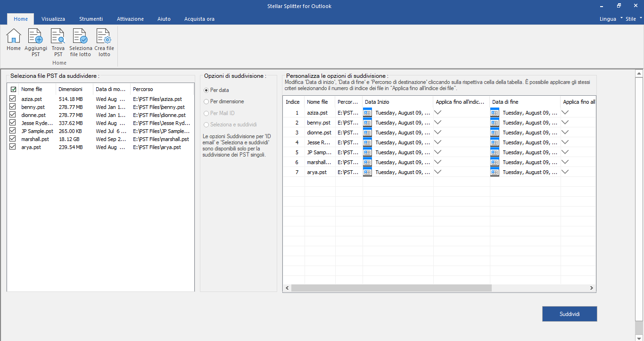Open Data di fine calendar for Jesse row
644x341 pixels.
click(x=495, y=142)
